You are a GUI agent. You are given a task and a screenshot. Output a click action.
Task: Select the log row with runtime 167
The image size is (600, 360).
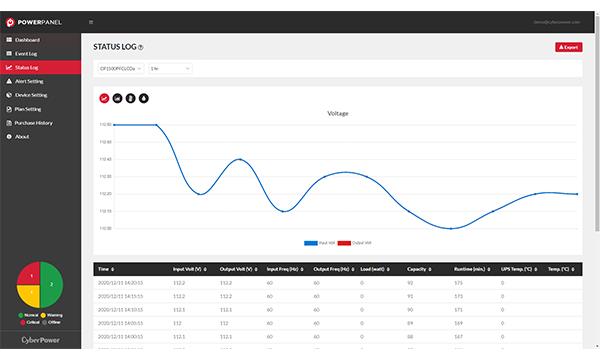338,337
